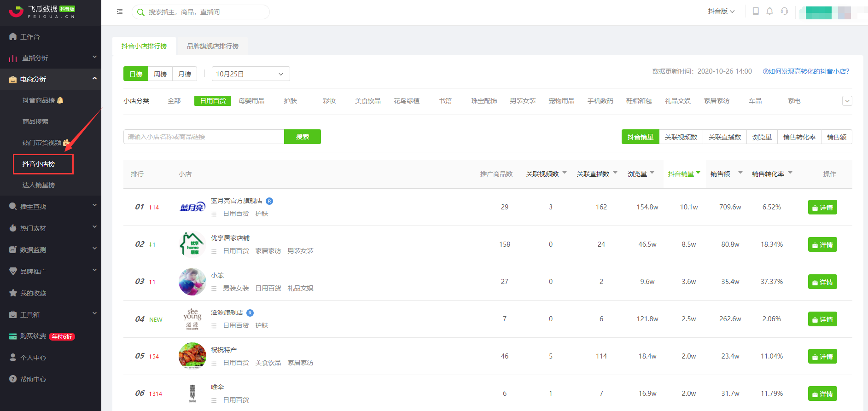Open the 10月25日 date dropdown
Screen dimensions: 868x411
point(251,74)
